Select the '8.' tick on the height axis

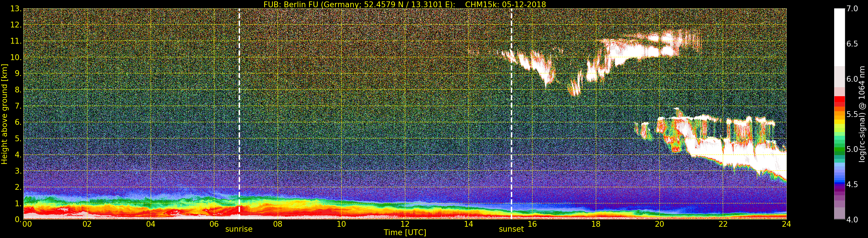[18, 90]
